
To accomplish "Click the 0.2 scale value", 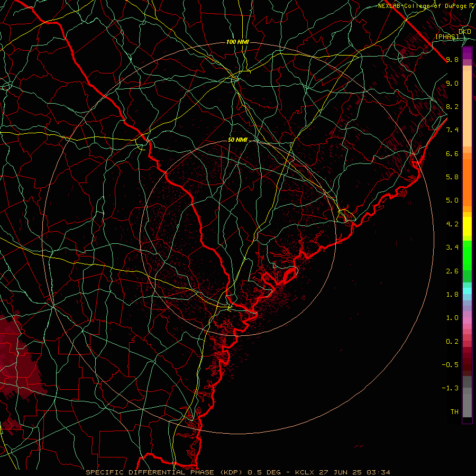I will 452,342.
